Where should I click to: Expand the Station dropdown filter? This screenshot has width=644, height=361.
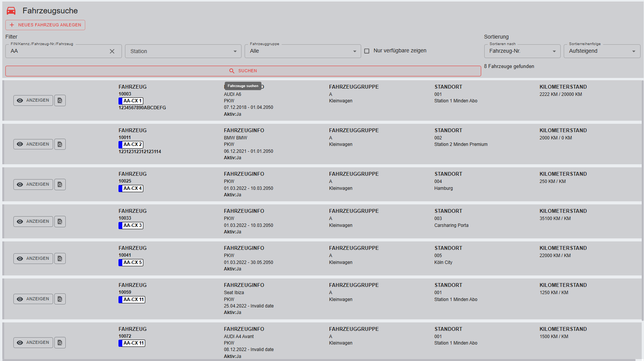click(x=183, y=51)
